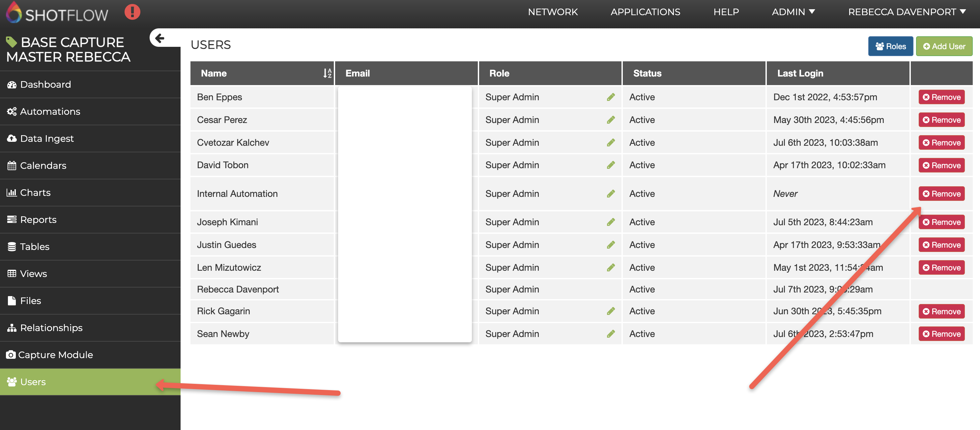Edit Internal Automation role pencil icon
Image resolution: width=980 pixels, height=430 pixels.
[x=611, y=194]
